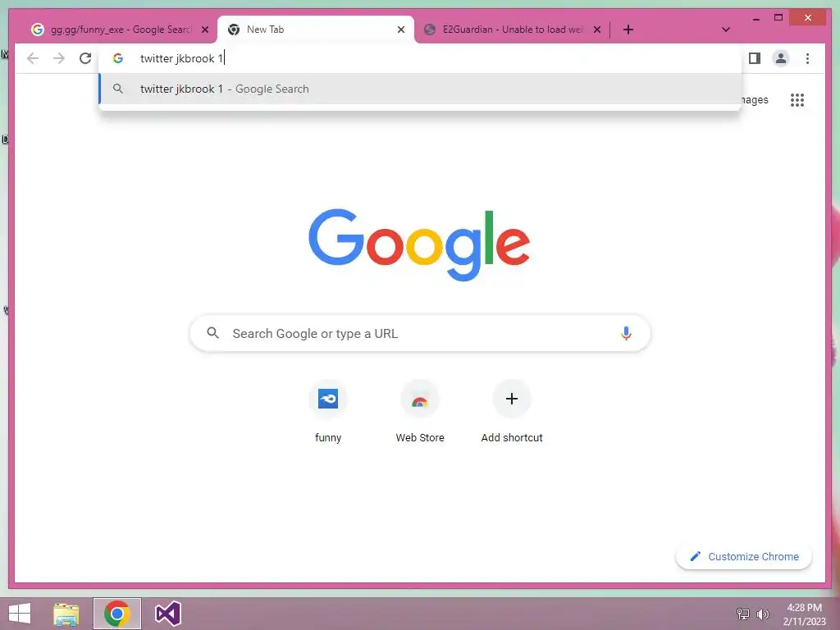Open File Explorer from the taskbar
Viewport: 840px width, 630px height.
(x=66, y=614)
